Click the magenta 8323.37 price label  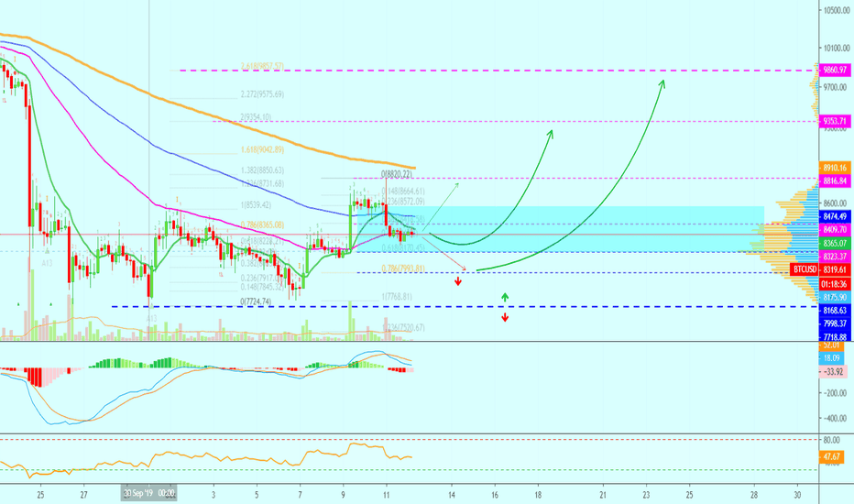pos(835,256)
